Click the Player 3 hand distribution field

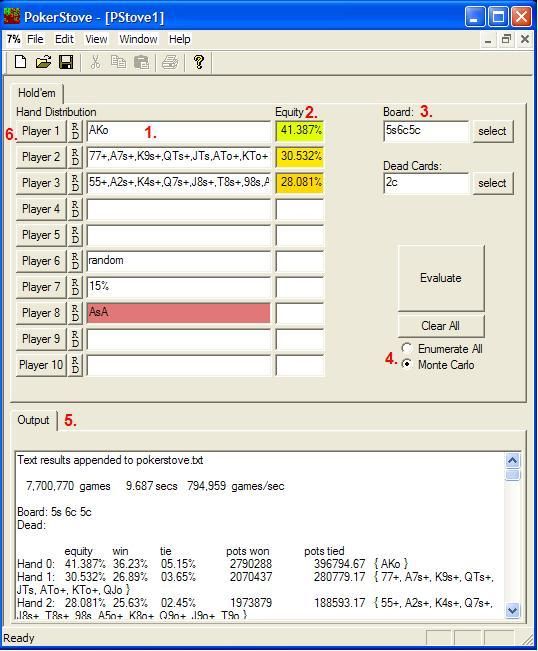[179, 183]
